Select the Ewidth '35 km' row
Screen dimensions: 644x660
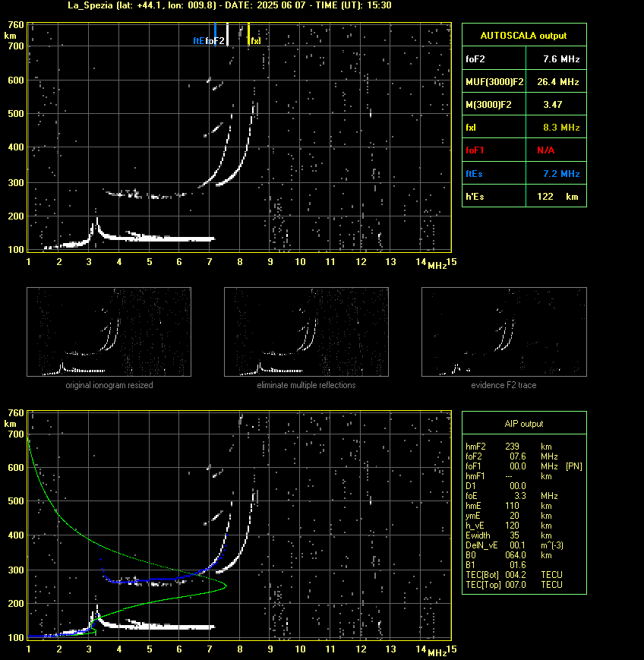click(x=509, y=535)
